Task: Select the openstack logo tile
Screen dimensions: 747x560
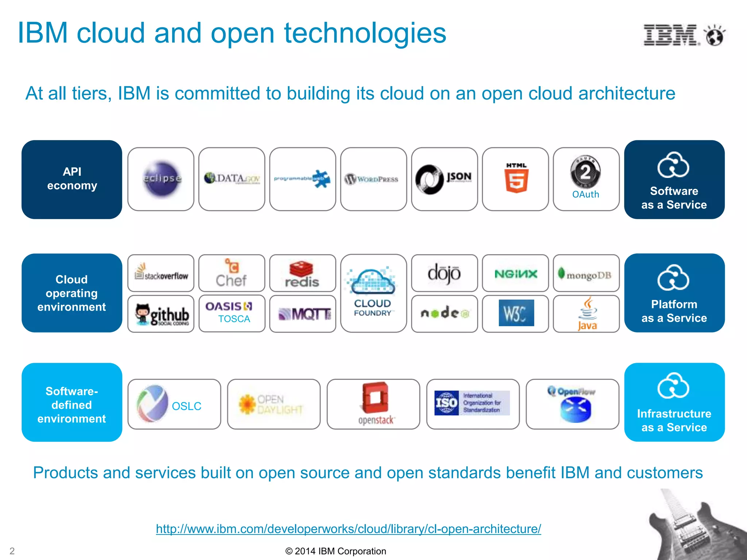Action: point(373,404)
